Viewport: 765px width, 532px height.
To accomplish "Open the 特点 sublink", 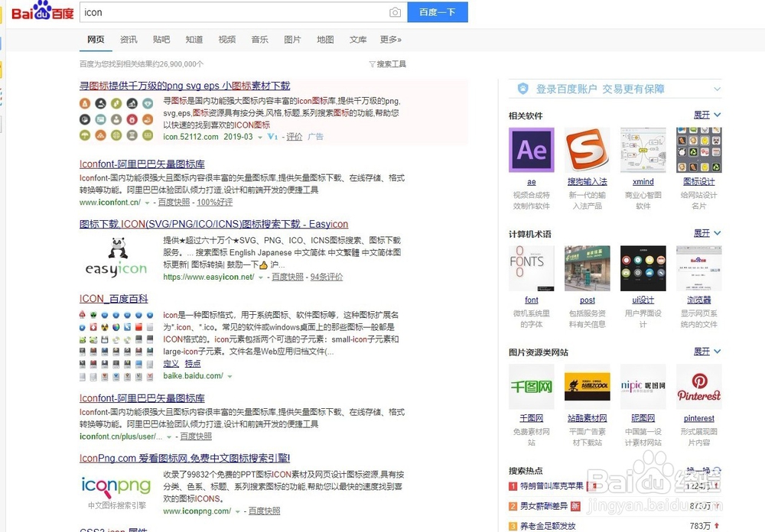I will click(193, 364).
